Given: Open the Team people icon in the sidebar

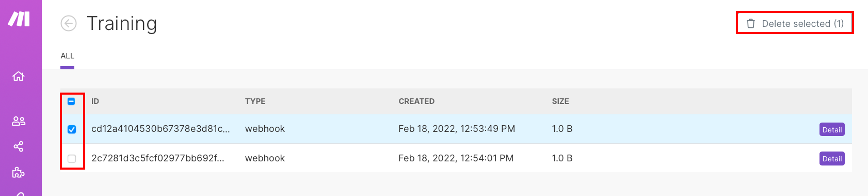Looking at the screenshot, I should click(19, 121).
